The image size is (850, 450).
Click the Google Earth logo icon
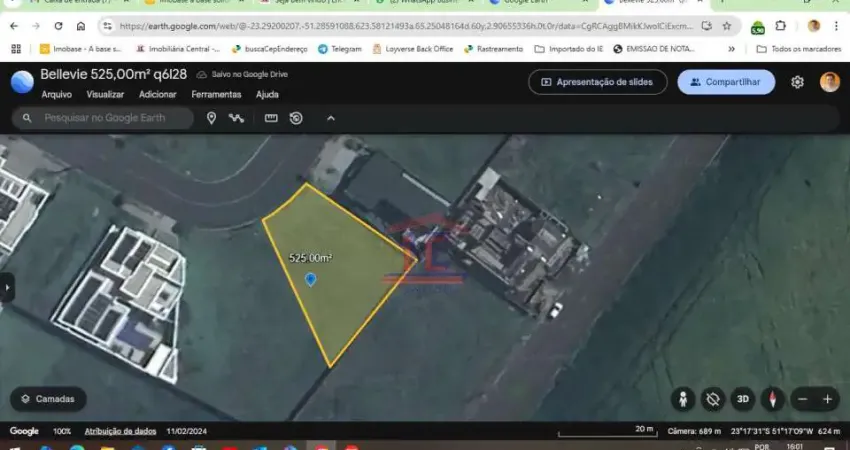[x=22, y=82]
